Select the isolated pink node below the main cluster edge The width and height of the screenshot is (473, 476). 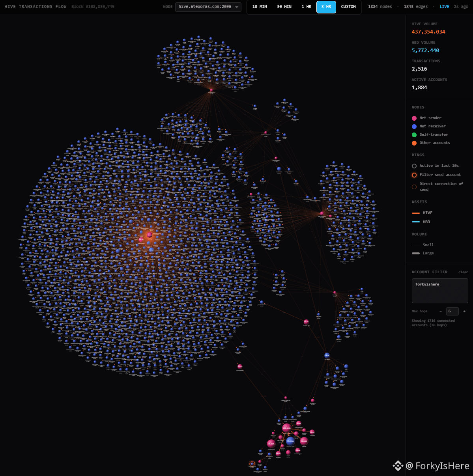(240, 367)
